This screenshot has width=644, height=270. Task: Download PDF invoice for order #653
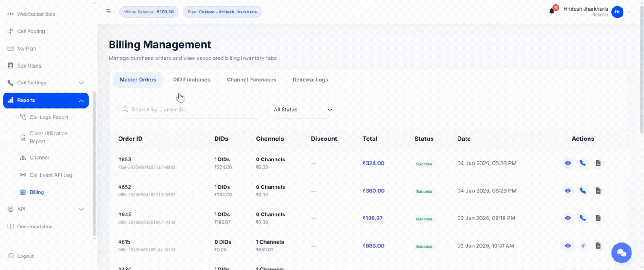pyautogui.click(x=598, y=163)
